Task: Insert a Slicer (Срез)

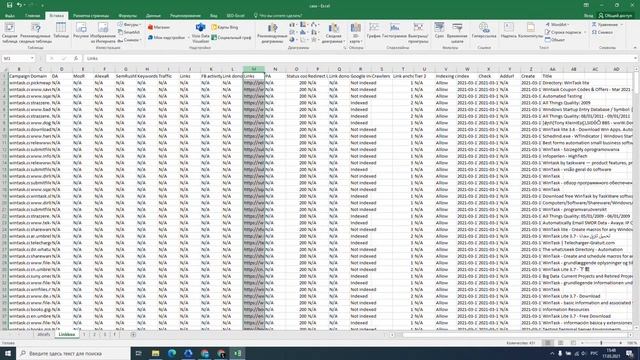Action: (x=439, y=31)
